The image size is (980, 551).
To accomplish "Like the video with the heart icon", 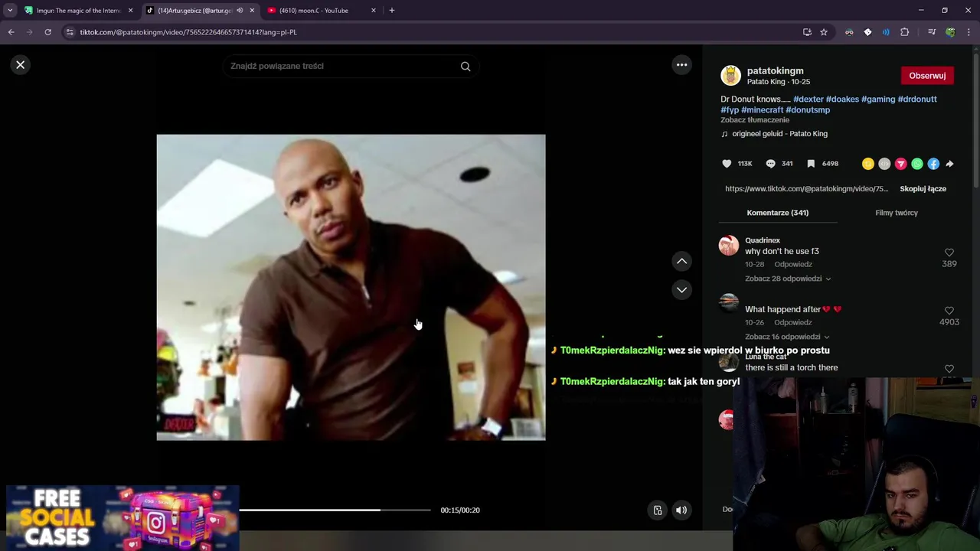I will point(727,164).
